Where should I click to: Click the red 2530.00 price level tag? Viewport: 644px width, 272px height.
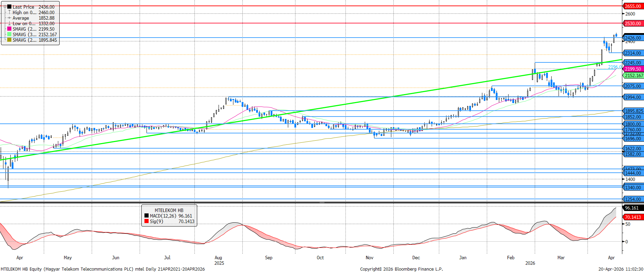633,23
